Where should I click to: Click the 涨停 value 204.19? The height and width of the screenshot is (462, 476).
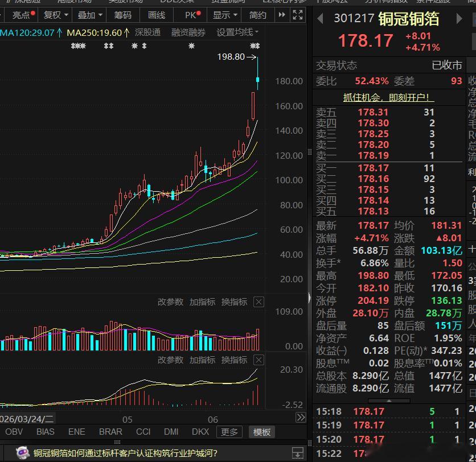point(373,300)
